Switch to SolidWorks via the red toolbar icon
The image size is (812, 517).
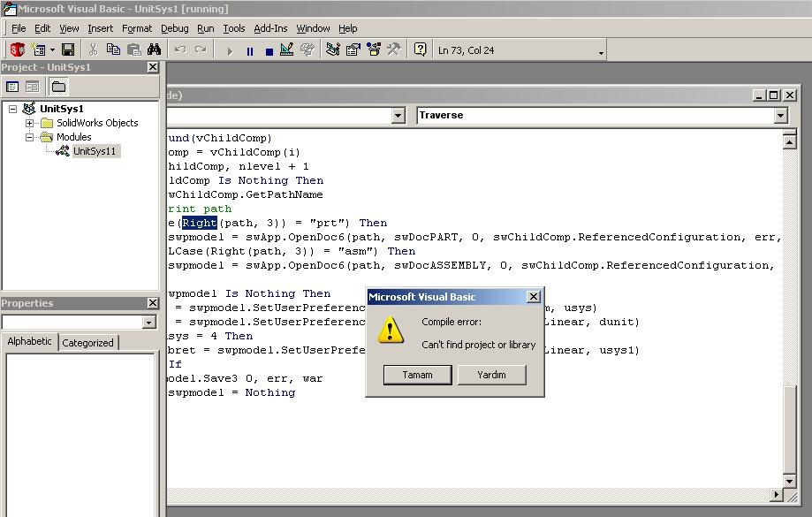coord(18,49)
